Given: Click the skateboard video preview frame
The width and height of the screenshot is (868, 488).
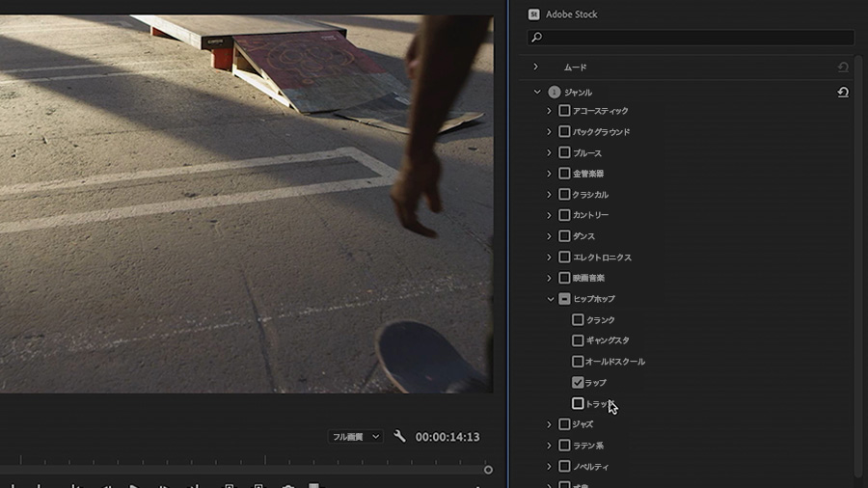Looking at the screenshot, I should (x=246, y=203).
